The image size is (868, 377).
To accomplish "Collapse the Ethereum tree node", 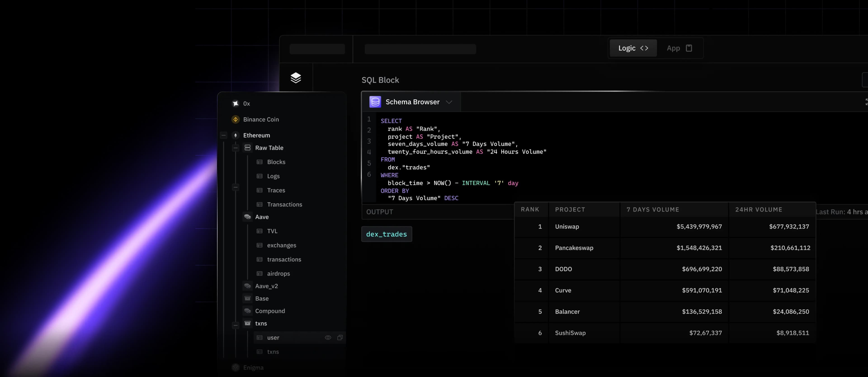I will tap(223, 135).
